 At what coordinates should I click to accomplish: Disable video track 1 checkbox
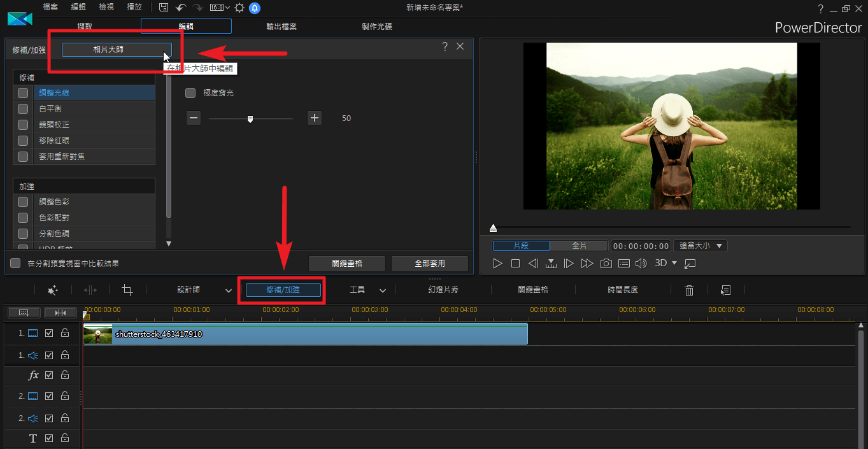[x=49, y=333]
